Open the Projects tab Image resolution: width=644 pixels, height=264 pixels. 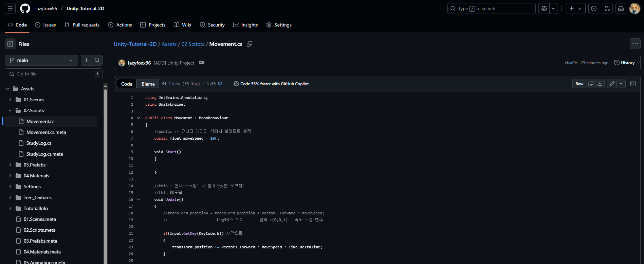click(153, 25)
